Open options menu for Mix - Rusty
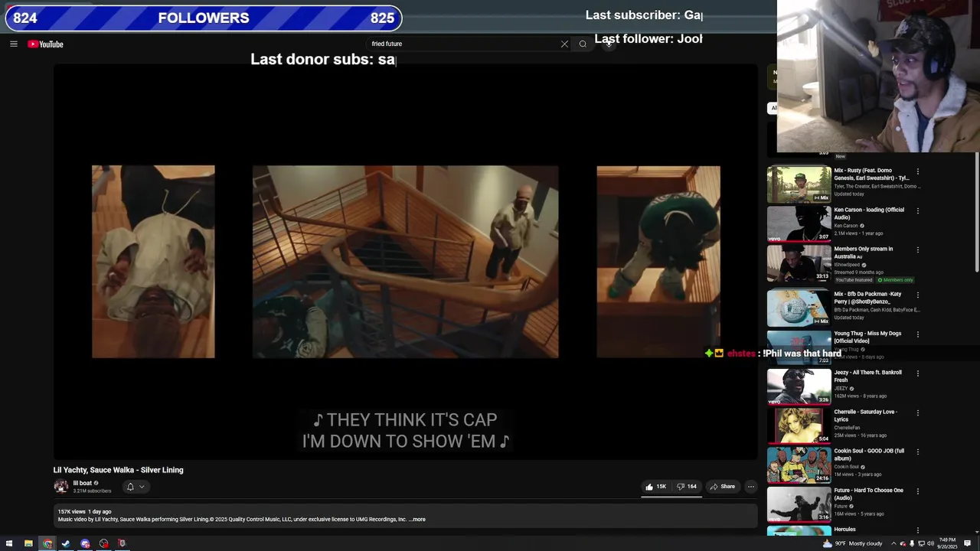980x551 pixels. 917,171
